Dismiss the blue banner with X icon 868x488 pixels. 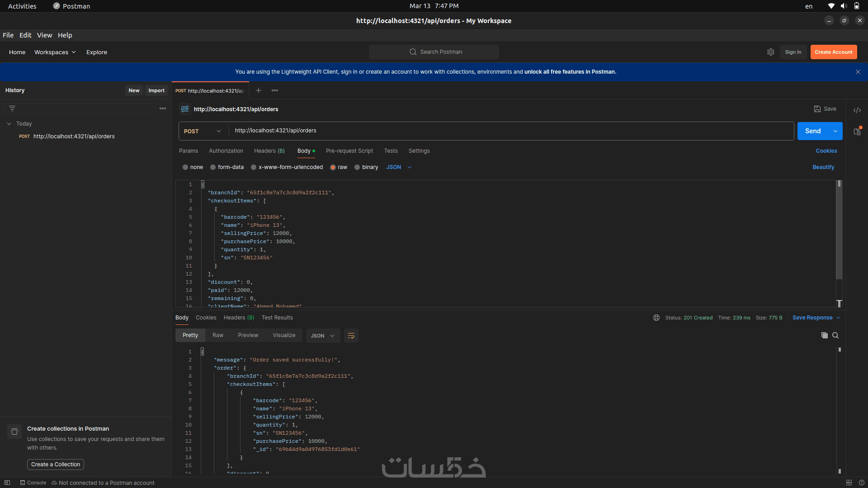pos(858,72)
